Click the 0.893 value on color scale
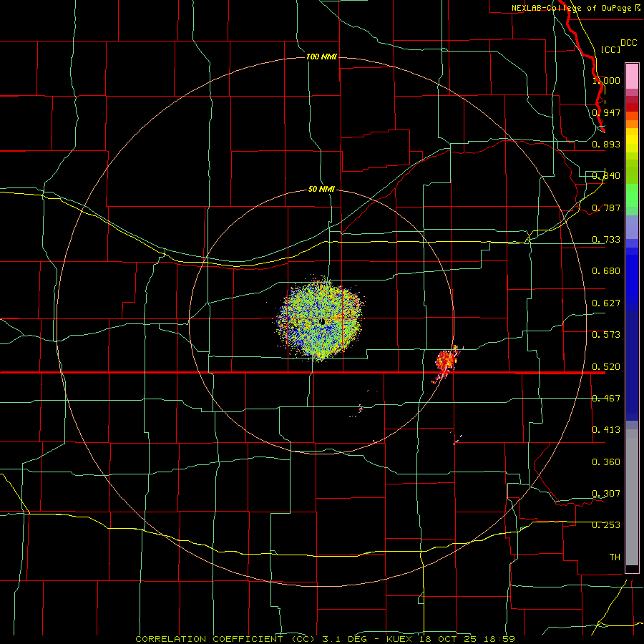This screenshot has height=644, width=644. pyautogui.click(x=606, y=144)
